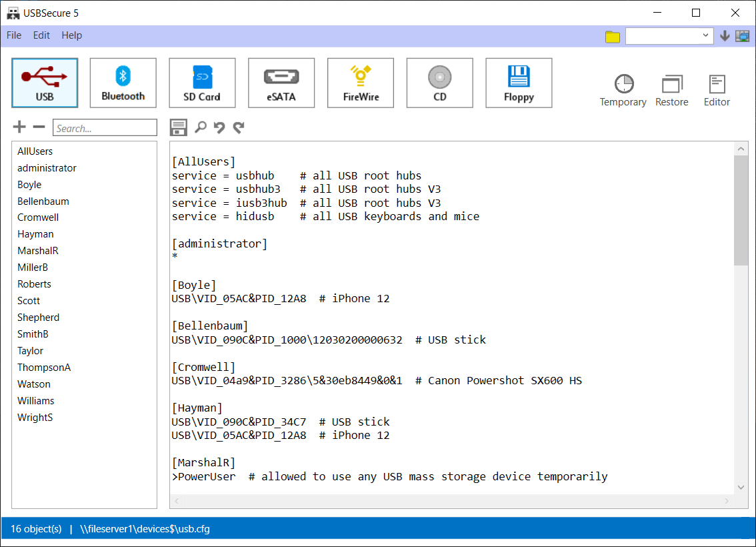This screenshot has width=756, height=547.
Task: Open the Temporary access clock tool
Action: [623, 90]
